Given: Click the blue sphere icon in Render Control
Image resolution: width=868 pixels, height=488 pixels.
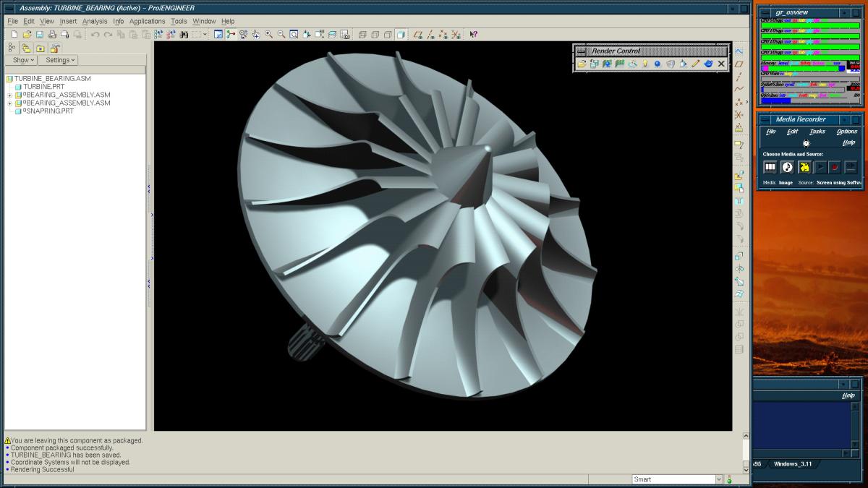Looking at the screenshot, I should (658, 64).
